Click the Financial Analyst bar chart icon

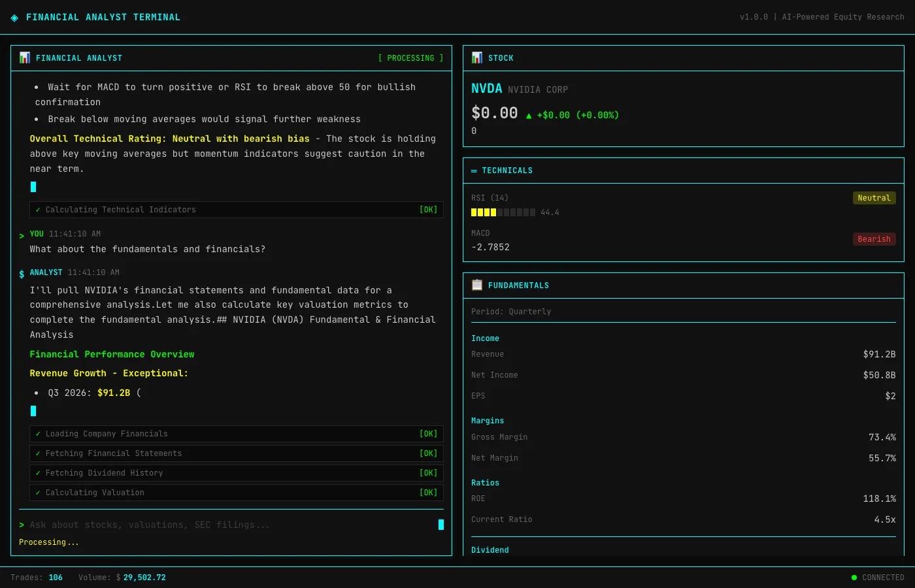click(25, 58)
